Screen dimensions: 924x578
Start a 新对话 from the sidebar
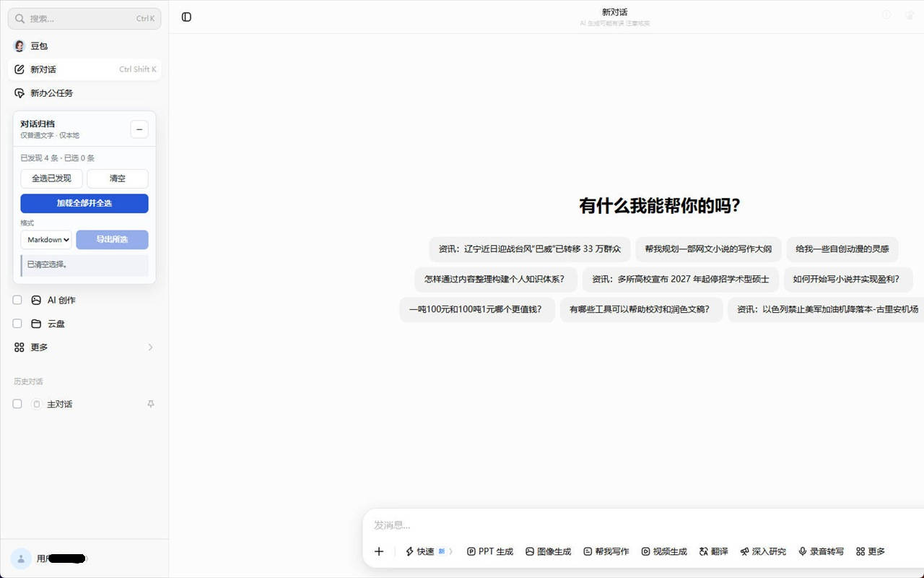click(84, 69)
